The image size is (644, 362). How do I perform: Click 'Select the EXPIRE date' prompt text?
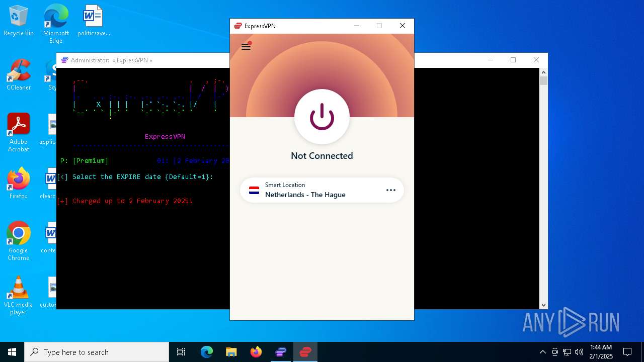143,176
